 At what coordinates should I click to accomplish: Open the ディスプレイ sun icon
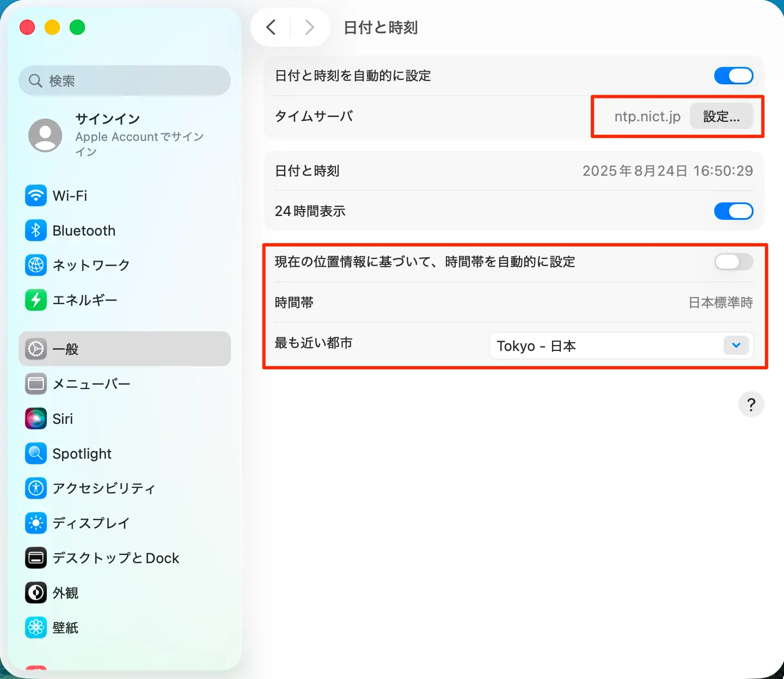coord(36,523)
